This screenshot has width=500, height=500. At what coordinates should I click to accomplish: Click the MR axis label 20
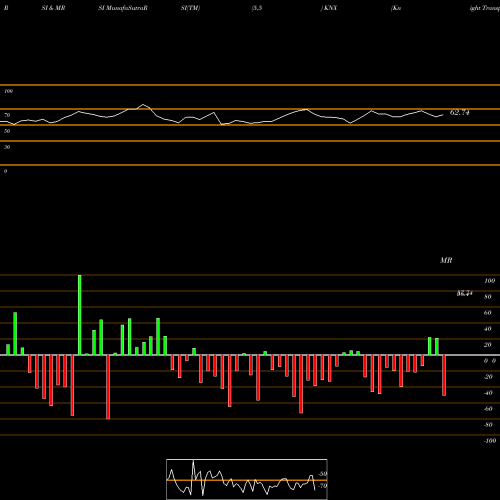point(488,345)
